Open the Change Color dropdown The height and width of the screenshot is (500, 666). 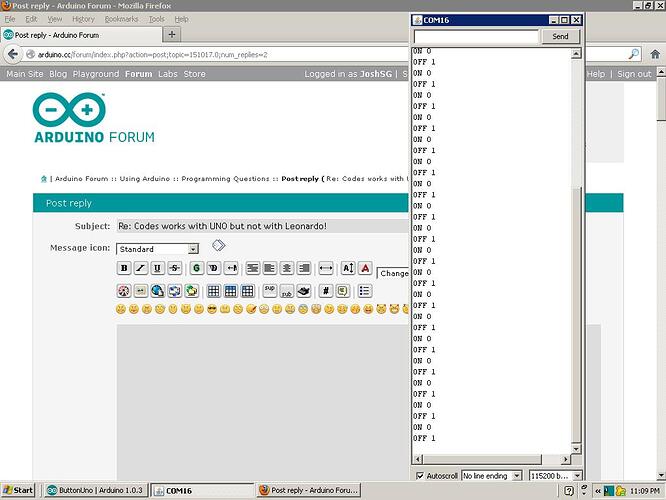click(x=393, y=273)
